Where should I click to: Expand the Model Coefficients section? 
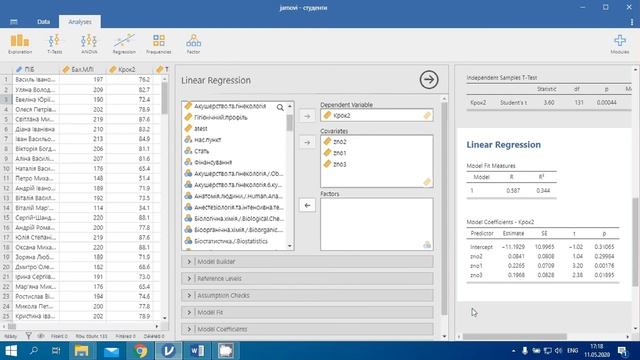coord(307,329)
